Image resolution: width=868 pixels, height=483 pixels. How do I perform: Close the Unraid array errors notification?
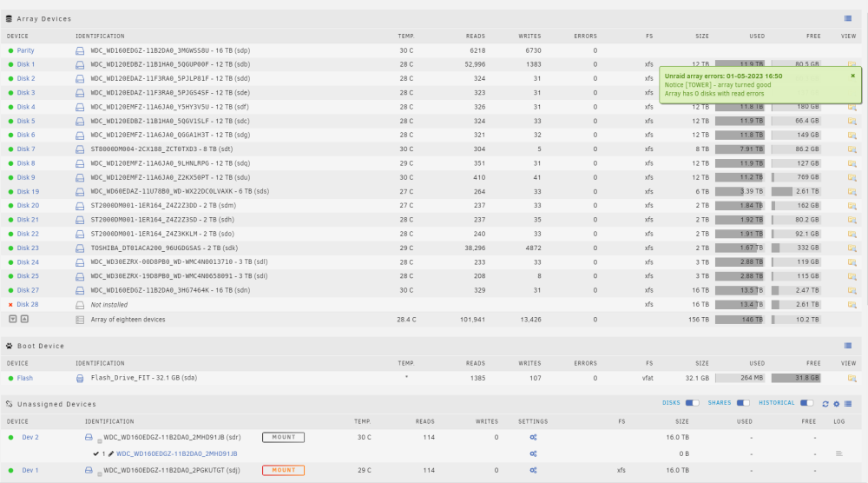click(x=852, y=76)
